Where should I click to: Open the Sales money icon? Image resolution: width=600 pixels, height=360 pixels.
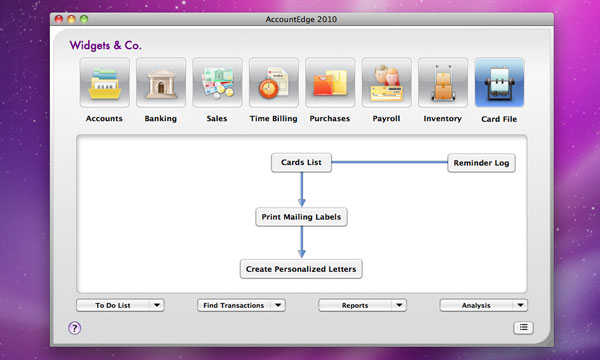click(x=217, y=83)
